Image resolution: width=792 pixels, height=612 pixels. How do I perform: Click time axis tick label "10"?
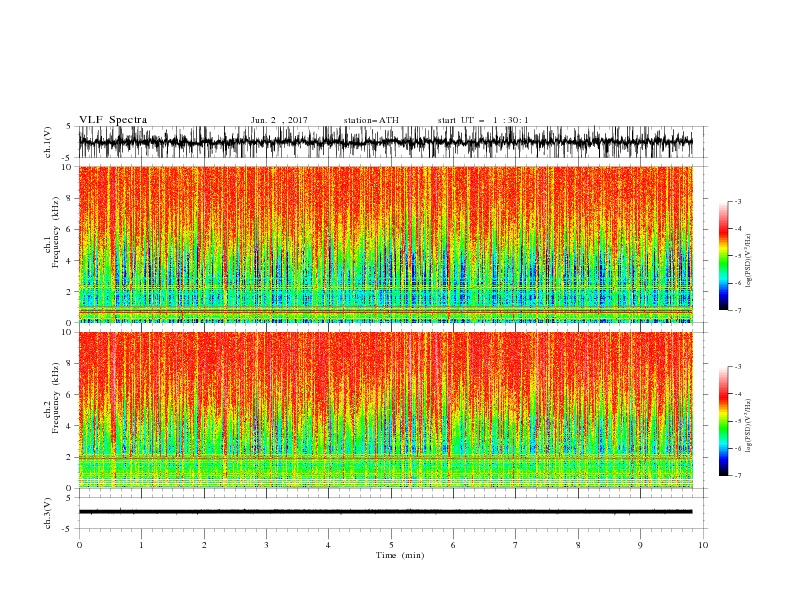tap(703, 545)
